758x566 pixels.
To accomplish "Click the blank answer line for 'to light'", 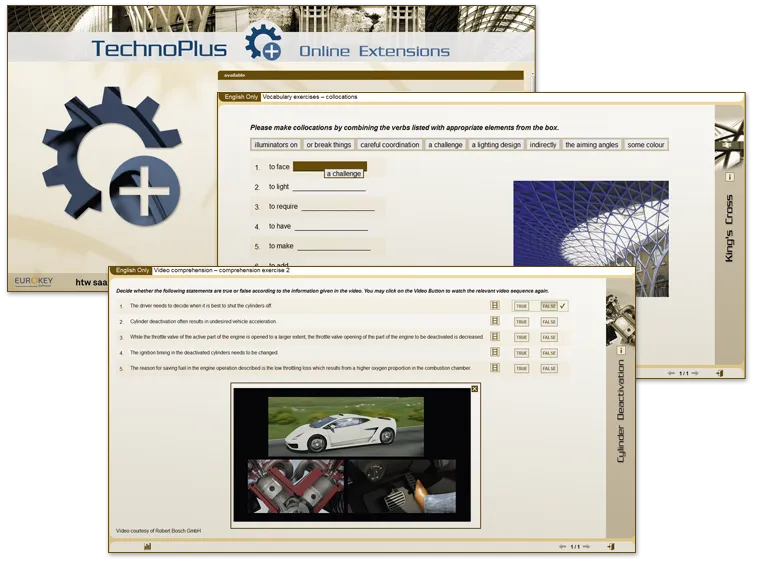I will (329, 187).
